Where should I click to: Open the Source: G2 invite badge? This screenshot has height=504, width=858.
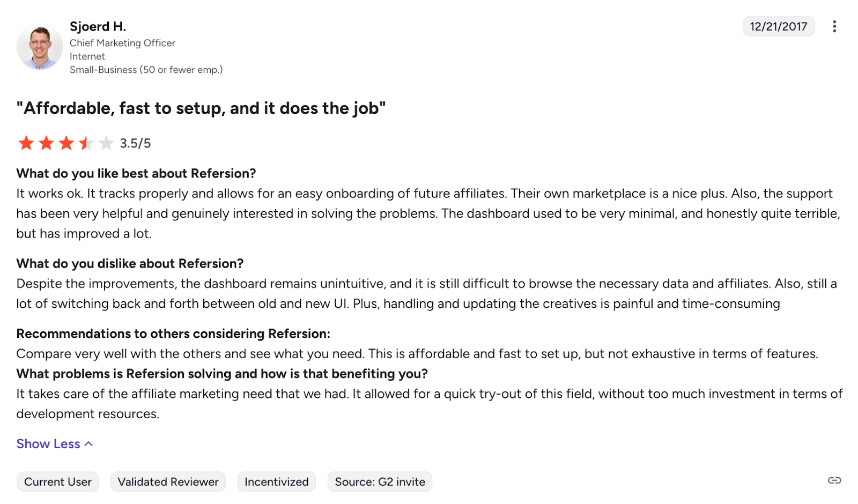click(x=380, y=481)
